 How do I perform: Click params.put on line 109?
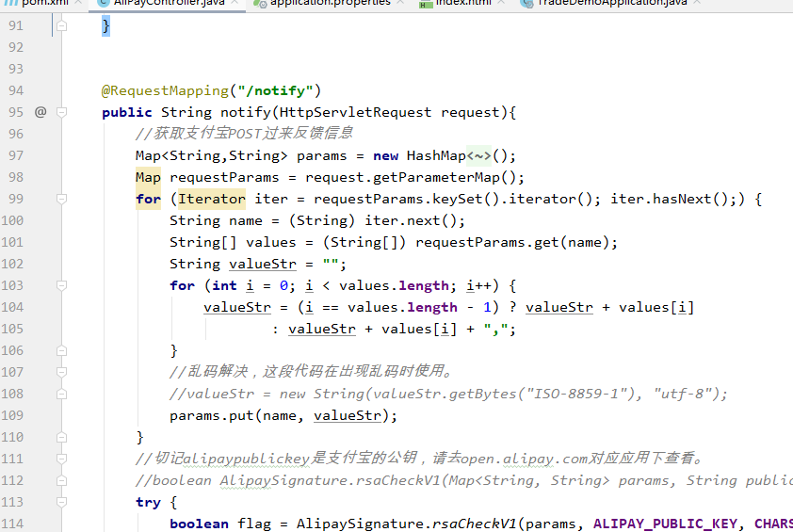point(211,415)
